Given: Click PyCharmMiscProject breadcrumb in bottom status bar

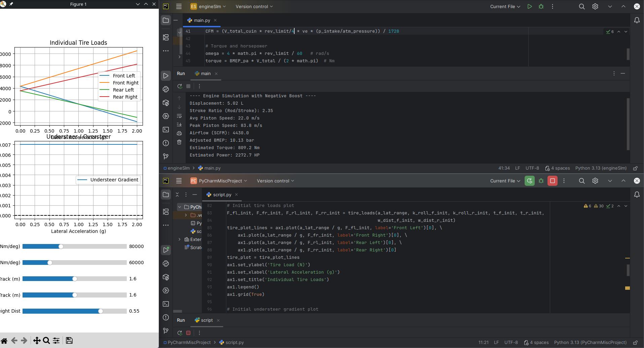Looking at the screenshot, I should pos(189,343).
